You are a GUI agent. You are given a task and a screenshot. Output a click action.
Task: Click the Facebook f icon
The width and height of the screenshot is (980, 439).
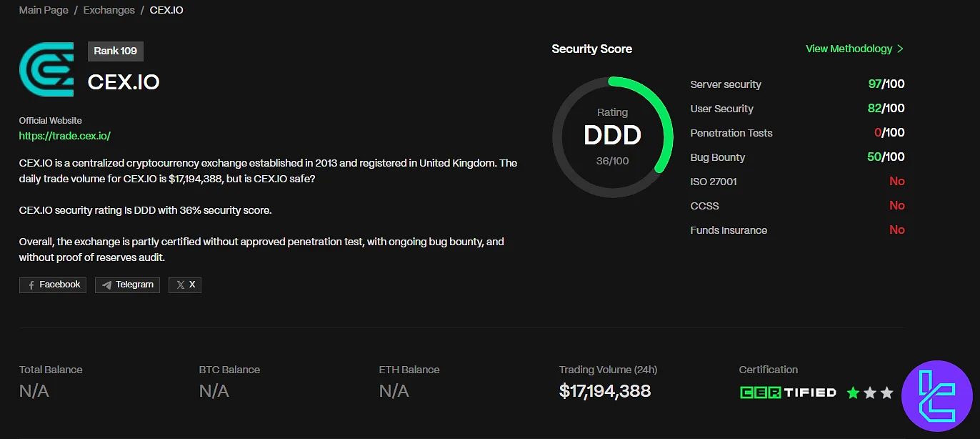[31, 285]
